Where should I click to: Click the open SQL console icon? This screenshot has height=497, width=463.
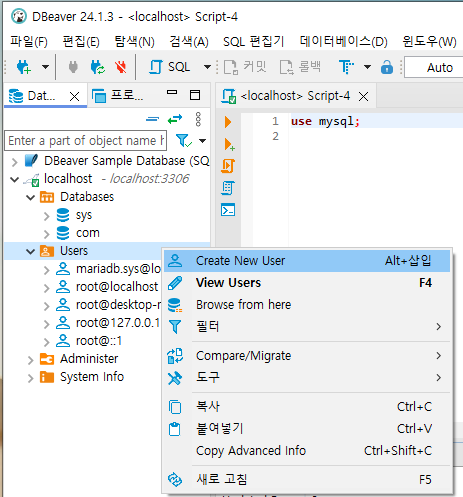228,210
